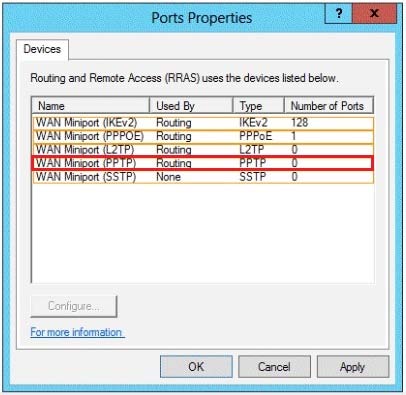The height and width of the screenshot is (395, 406).
Task: Select the Devices tab
Action: coord(42,49)
